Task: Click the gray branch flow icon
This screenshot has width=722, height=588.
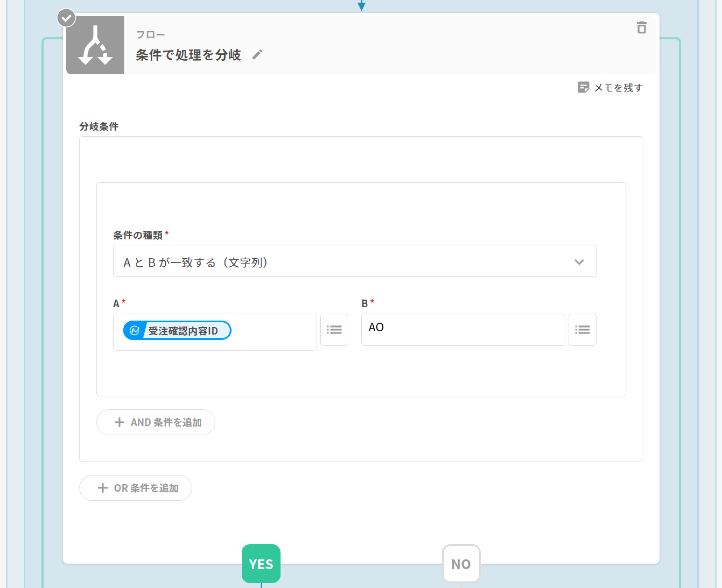Action: [95, 45]
